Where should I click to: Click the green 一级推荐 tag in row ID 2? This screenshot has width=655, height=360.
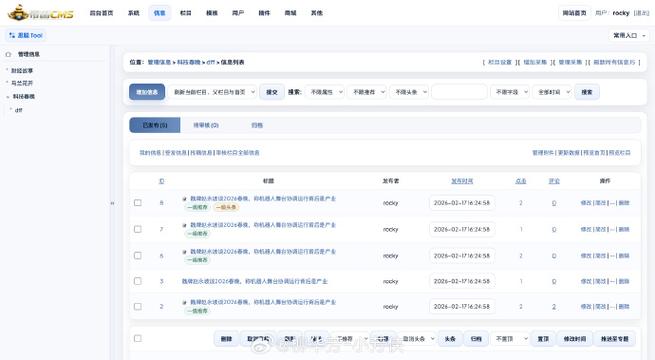click(x=197, y=311)
